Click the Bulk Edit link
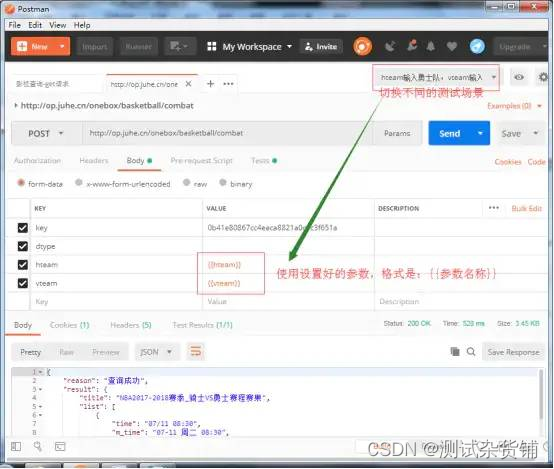554x469 pixels. tap(526, 209)
